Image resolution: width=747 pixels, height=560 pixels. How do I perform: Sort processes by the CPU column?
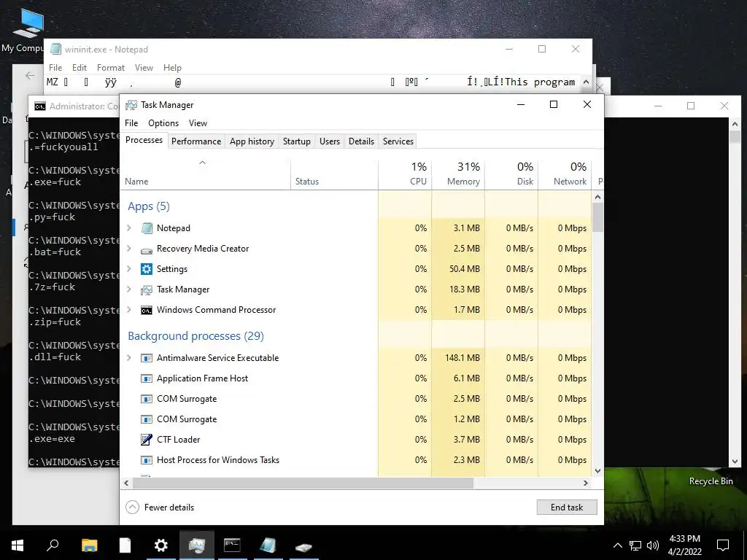click(405, 174)
